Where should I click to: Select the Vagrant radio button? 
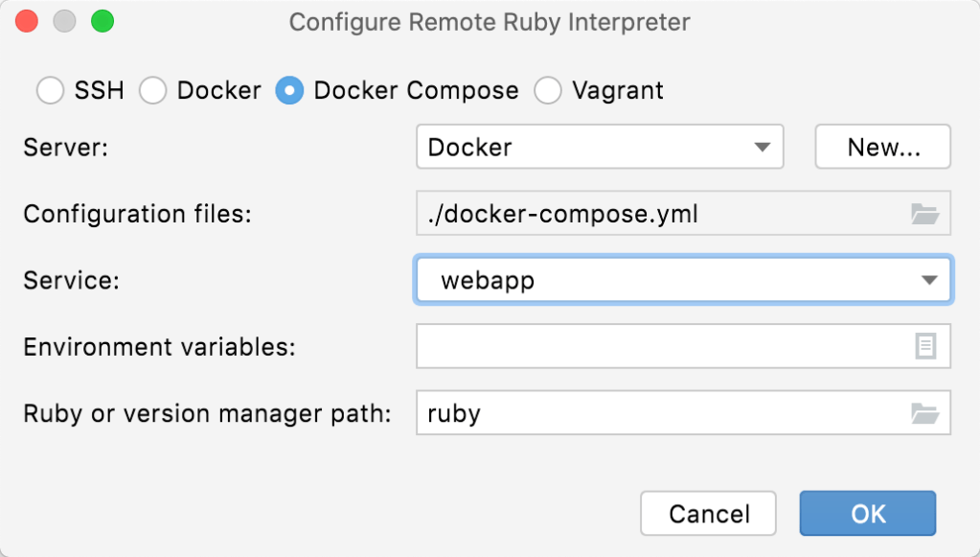(x=548, y=91)
